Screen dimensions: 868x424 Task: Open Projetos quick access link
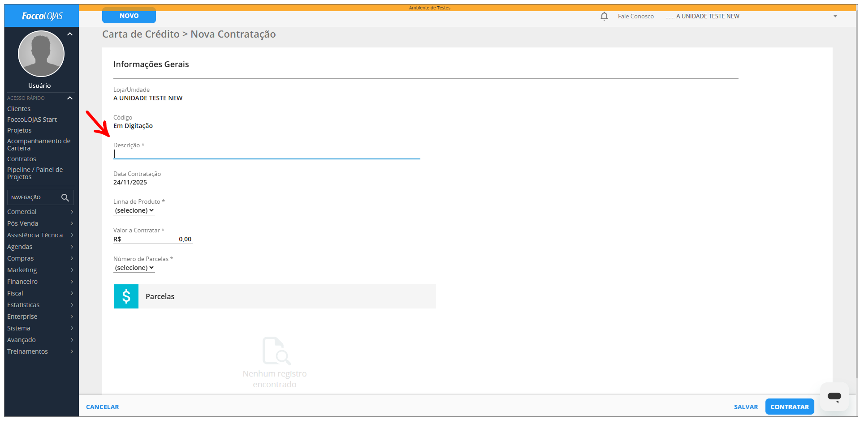click(19, 130)
